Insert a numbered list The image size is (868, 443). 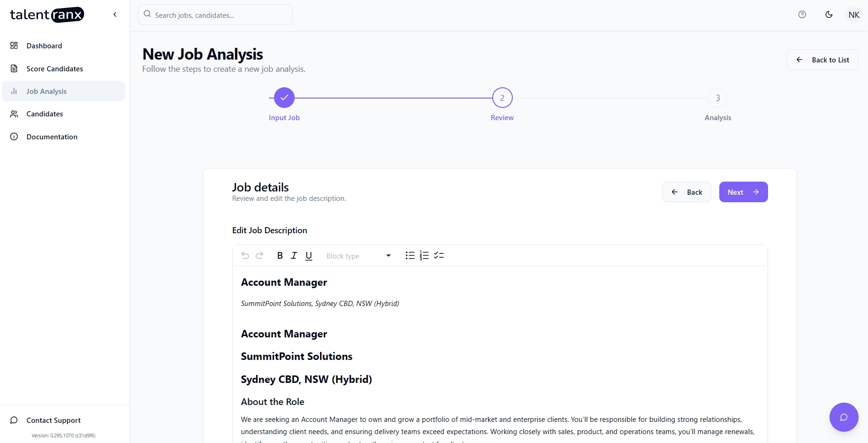click(424, 255)
